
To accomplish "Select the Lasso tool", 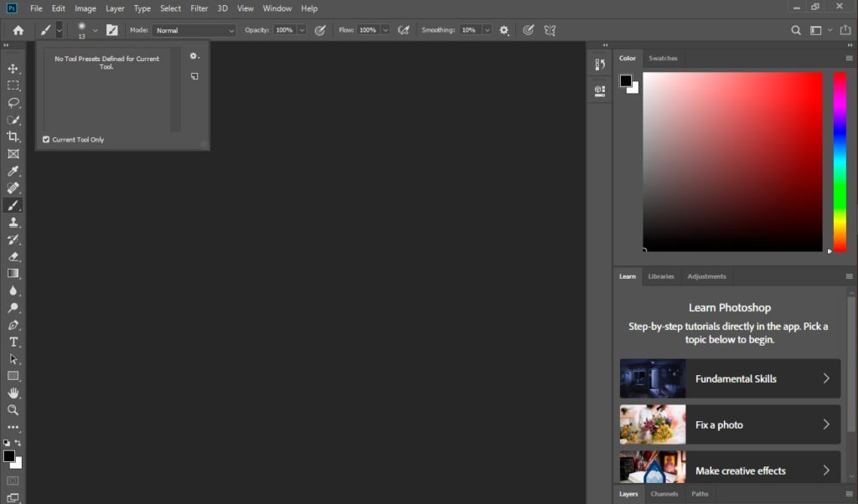I will pos(13,102).
